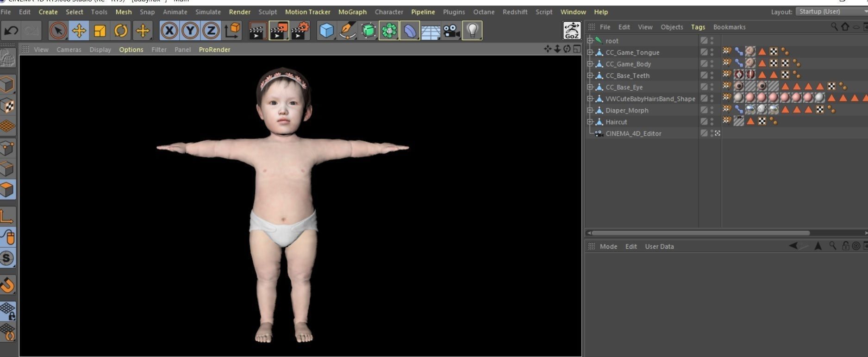Expand the CC_Base_Teeth object

coord(590,75)
